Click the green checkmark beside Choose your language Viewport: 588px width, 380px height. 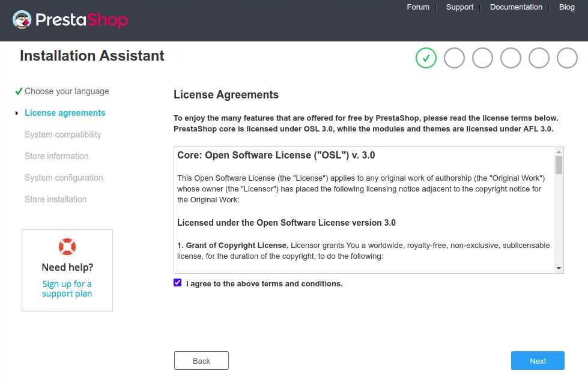(x=19, y=91)
